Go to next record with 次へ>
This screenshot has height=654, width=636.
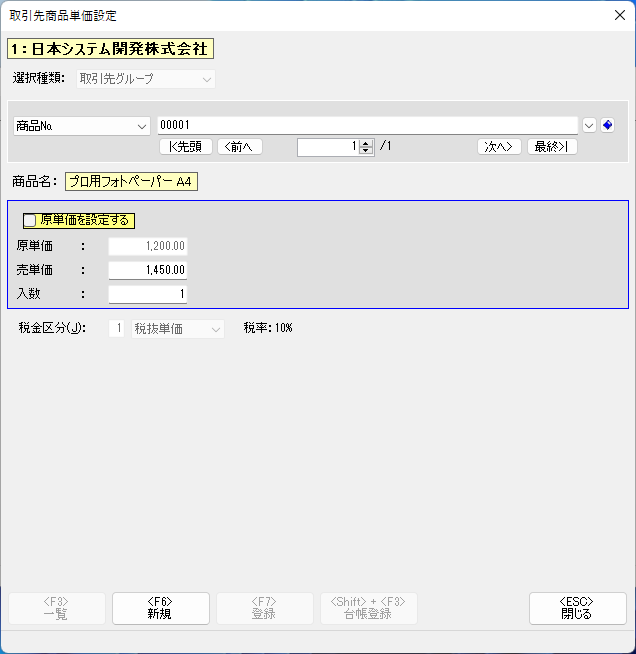[499, 146]
